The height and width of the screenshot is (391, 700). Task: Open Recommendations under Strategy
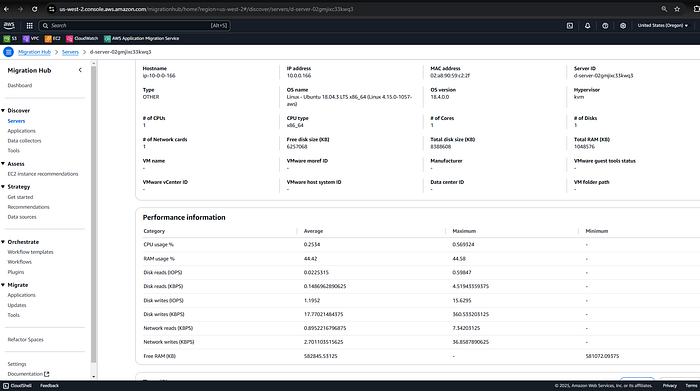(x=29, y=207)
